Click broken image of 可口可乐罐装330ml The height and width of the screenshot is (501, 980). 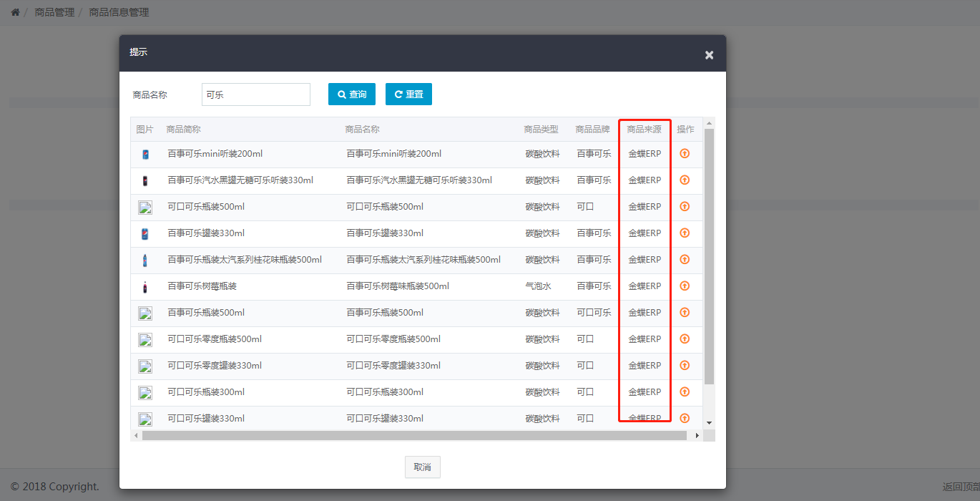[x=145, y=419]
